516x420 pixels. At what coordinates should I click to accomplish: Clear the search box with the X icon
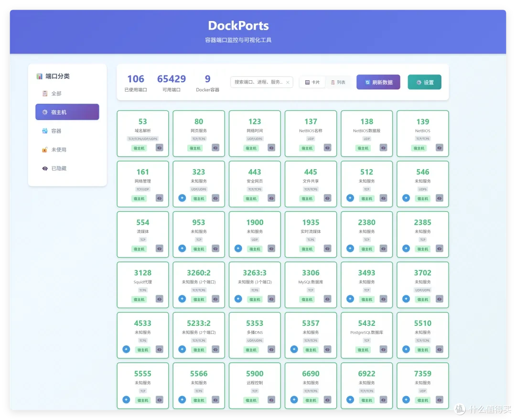pos(288,82)
